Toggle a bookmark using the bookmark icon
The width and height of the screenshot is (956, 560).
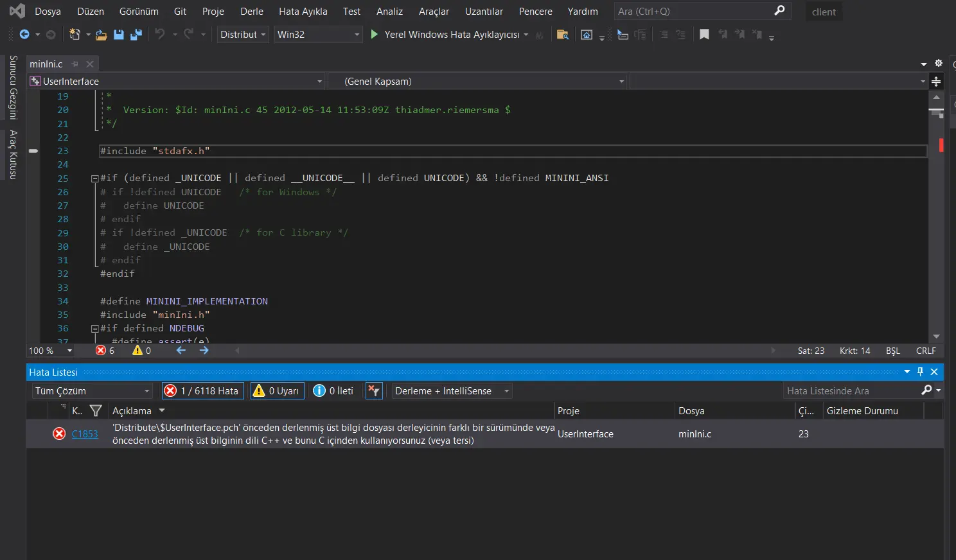704,35
